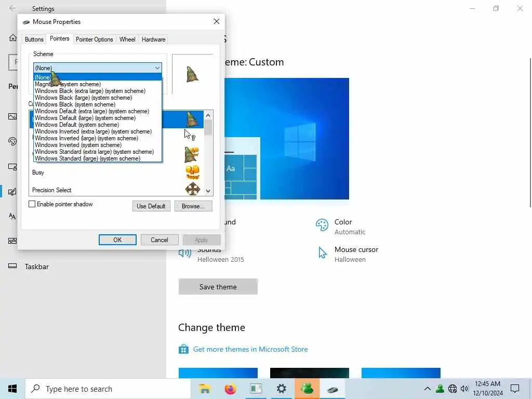Screen dimensions: 532x399
Task: Switch to the Pointers tab
Action: coord(59,38)
